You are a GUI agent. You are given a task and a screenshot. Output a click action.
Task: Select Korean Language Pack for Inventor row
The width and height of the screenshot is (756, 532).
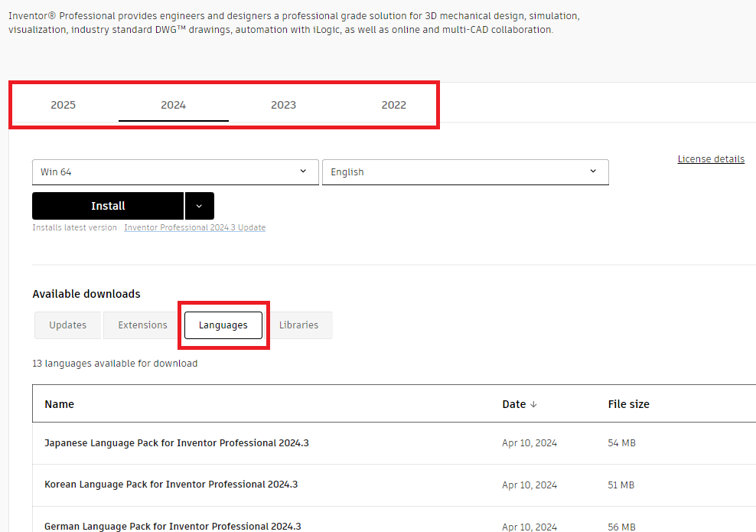[x=394, y=485]
